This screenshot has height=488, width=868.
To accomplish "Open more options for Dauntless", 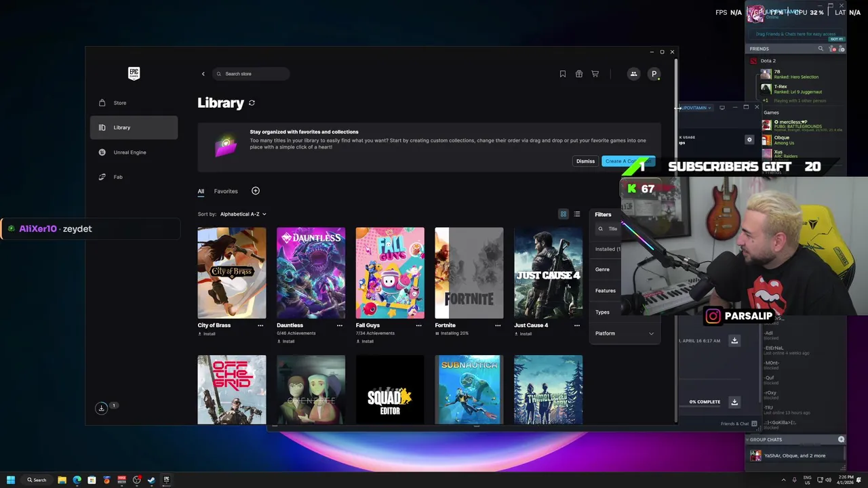I will pos(340,325).
